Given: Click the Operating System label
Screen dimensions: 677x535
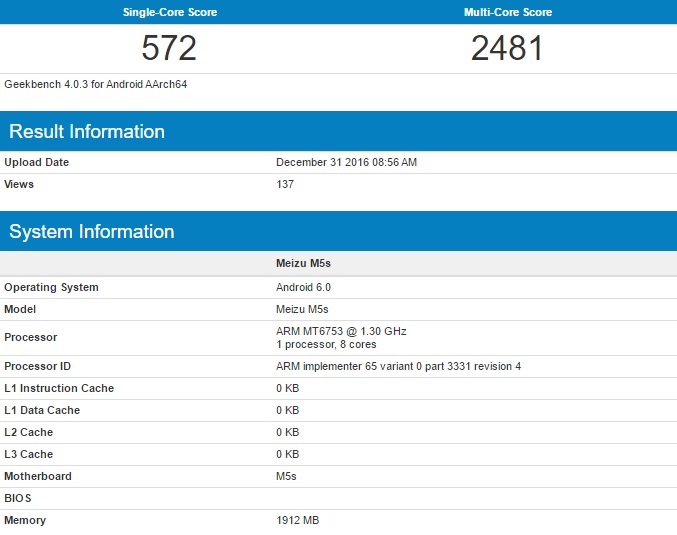Looking at the screenshot, I should 51,288.
